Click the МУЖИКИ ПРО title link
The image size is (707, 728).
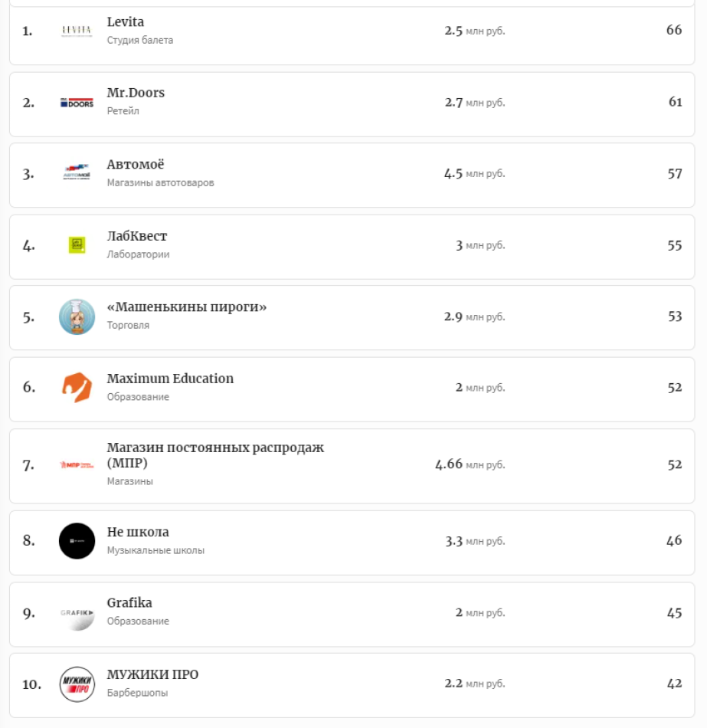[x=152, y=675]
